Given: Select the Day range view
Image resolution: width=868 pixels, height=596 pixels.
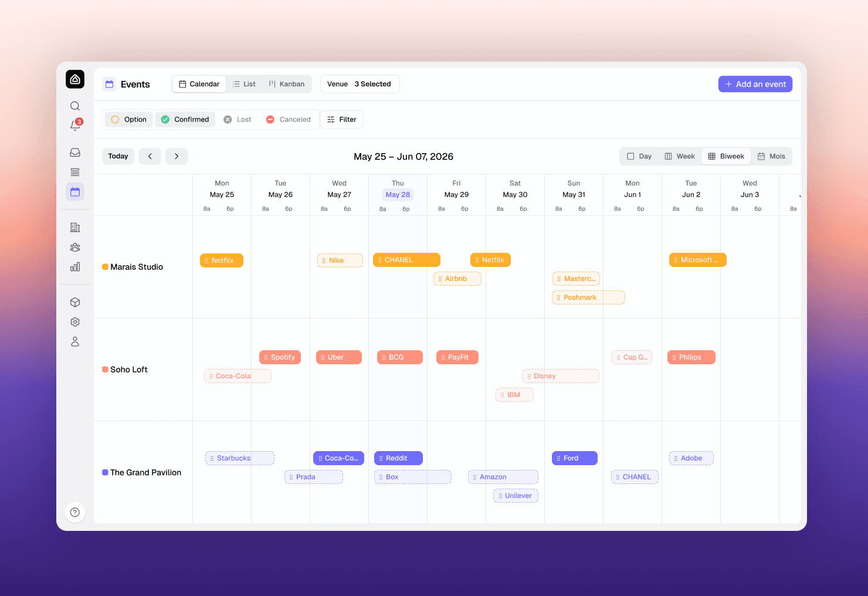Looking at the screenshot, I should pos(639,156).
